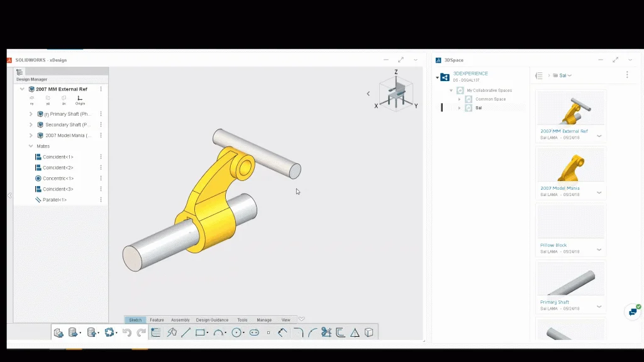The width and height of the screenshot is (644, 362).
Task: Click the Sketch Fillet tool
Action: (x=298, y=332)
